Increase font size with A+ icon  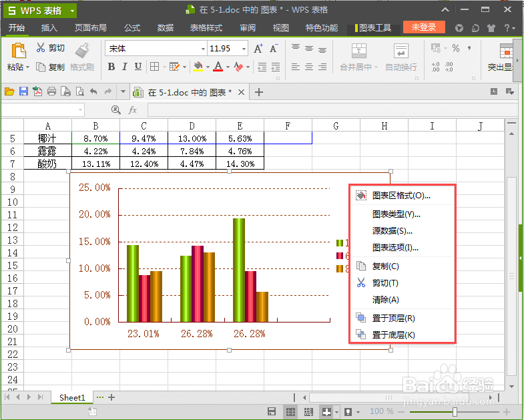point(258,49)
